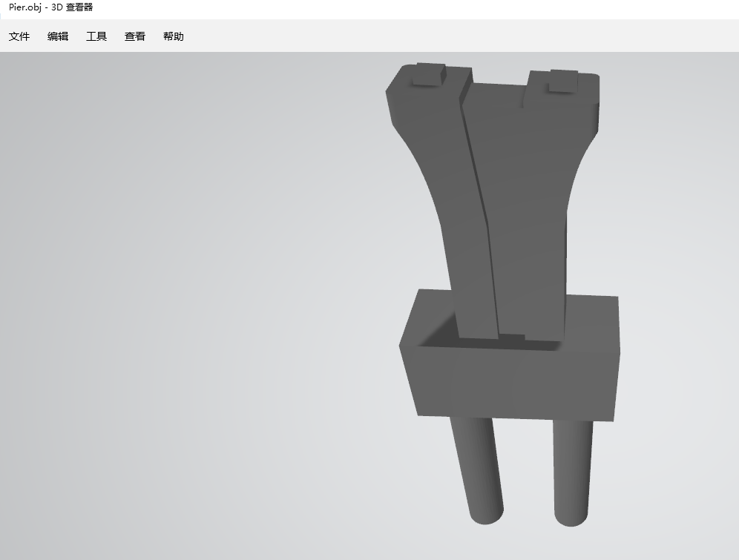Open the 工具 (Tools) menu
Image resolution: width=739 pixels, height=560 pixels.
coord(96,36)
